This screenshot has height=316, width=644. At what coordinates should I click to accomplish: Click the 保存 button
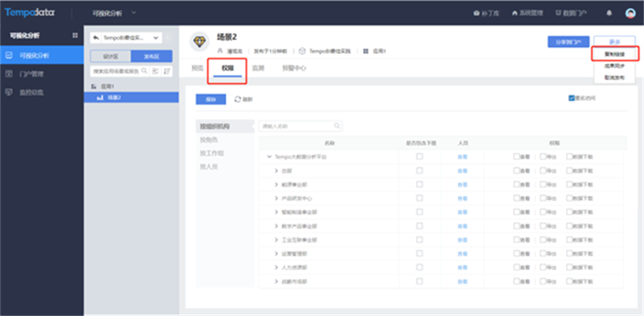click(x=210, y=99)
